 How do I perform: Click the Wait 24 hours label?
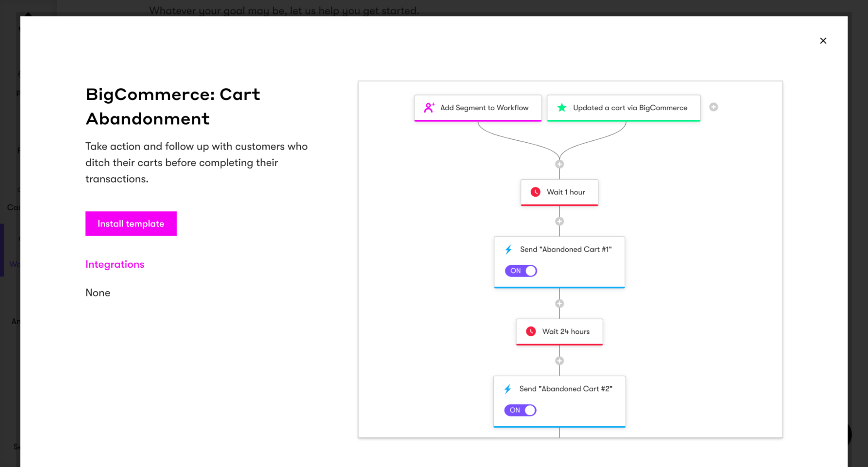[566, 332]
